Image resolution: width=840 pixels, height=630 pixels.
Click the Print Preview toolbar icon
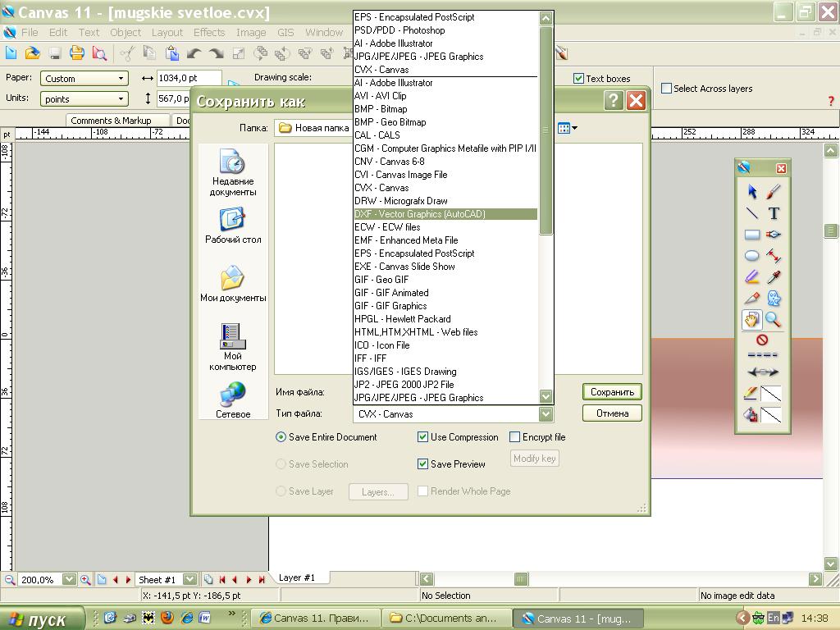pos(99,53)
